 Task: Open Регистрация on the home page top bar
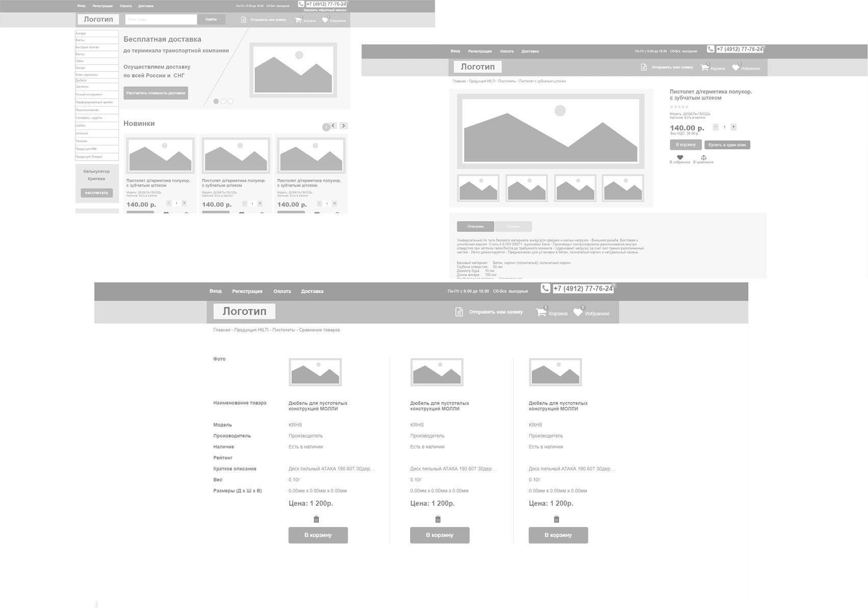[103, 6]
